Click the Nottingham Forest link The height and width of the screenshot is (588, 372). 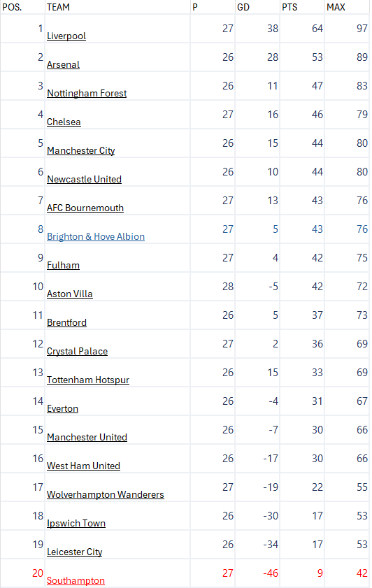(87, 94)
